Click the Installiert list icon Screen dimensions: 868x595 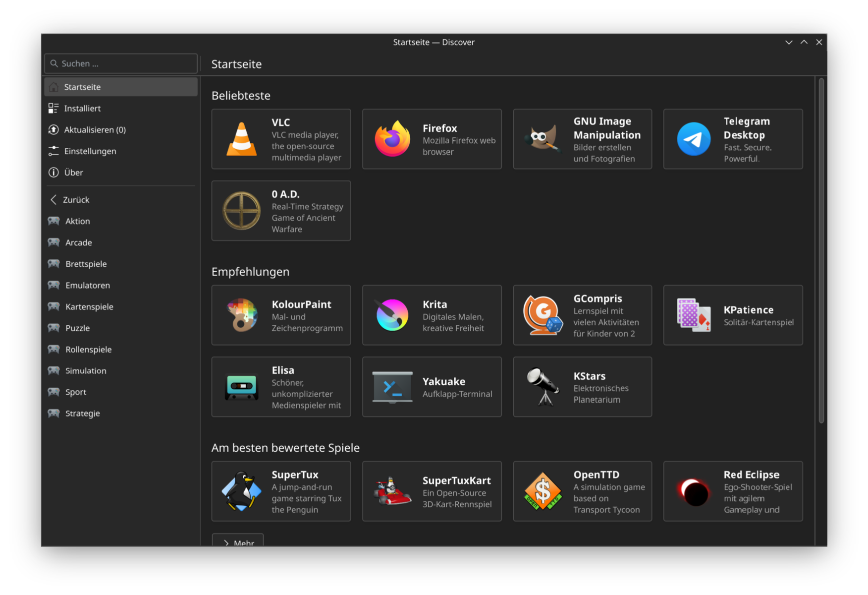pos(54,108)
